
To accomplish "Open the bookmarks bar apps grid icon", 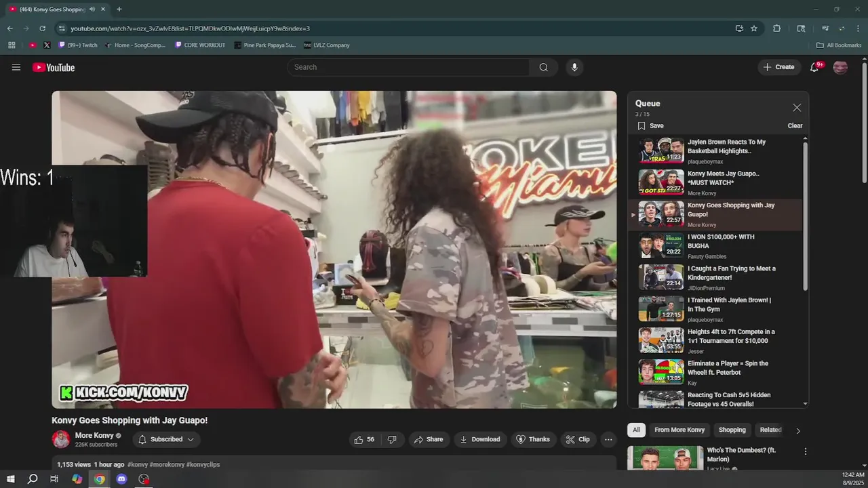I will coord(12,45).
